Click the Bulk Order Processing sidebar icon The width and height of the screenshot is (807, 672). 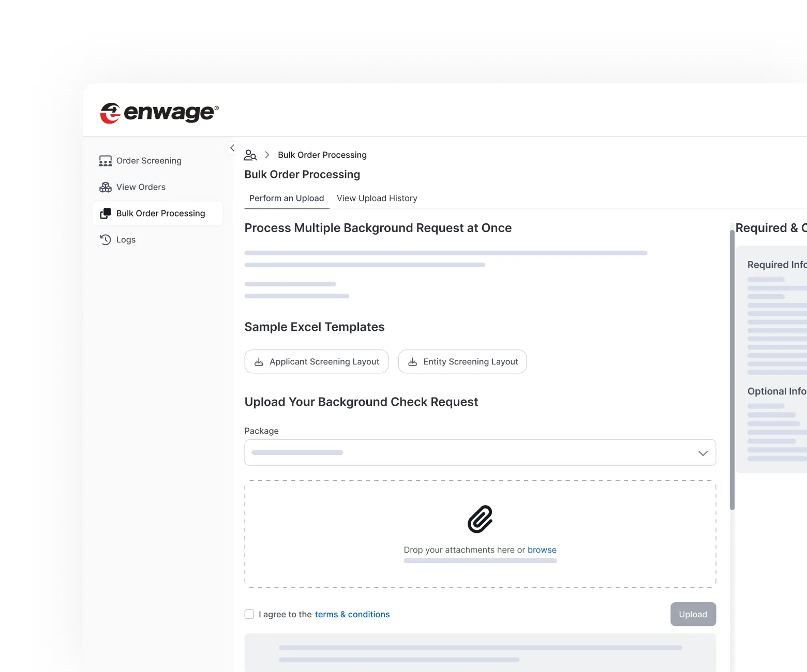pos(105,213)
